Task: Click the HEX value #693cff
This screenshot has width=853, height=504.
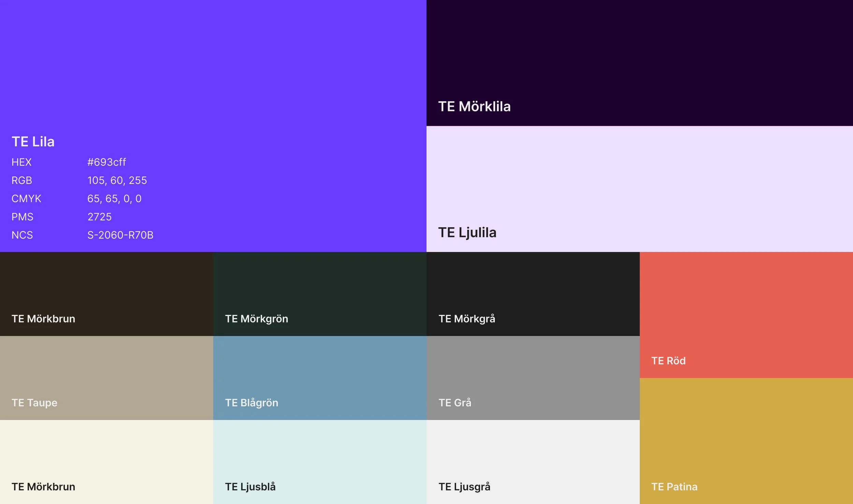Action: [x=106, y=162]
